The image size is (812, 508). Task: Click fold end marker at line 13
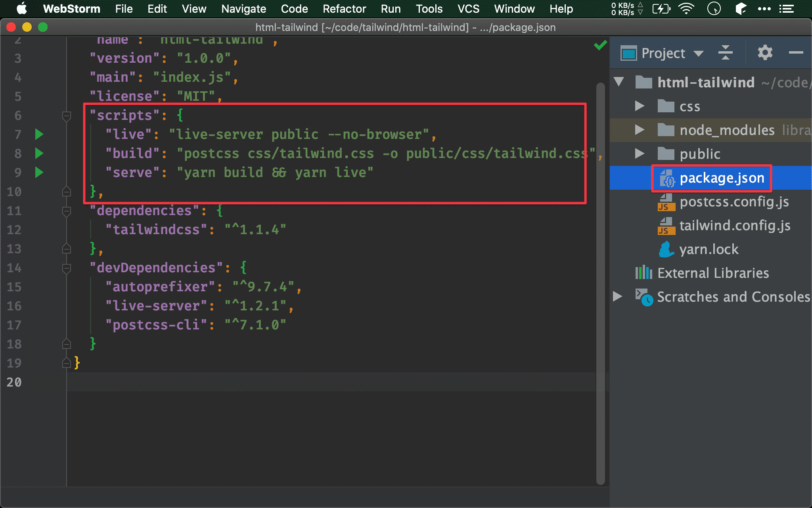click(67, 248)
